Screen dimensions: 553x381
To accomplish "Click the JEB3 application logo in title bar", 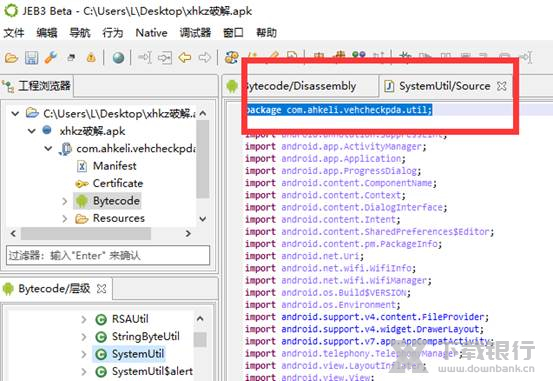I will (x=11, y=11).
